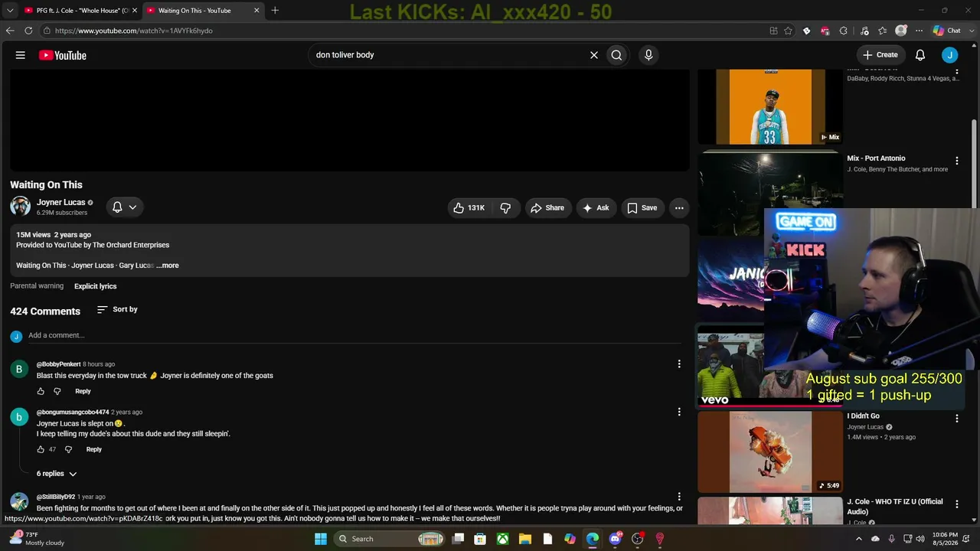The width and height of the screenshot is (980, 551).
Task: Open the browser tab list dropdown
Action: [10, 11]
